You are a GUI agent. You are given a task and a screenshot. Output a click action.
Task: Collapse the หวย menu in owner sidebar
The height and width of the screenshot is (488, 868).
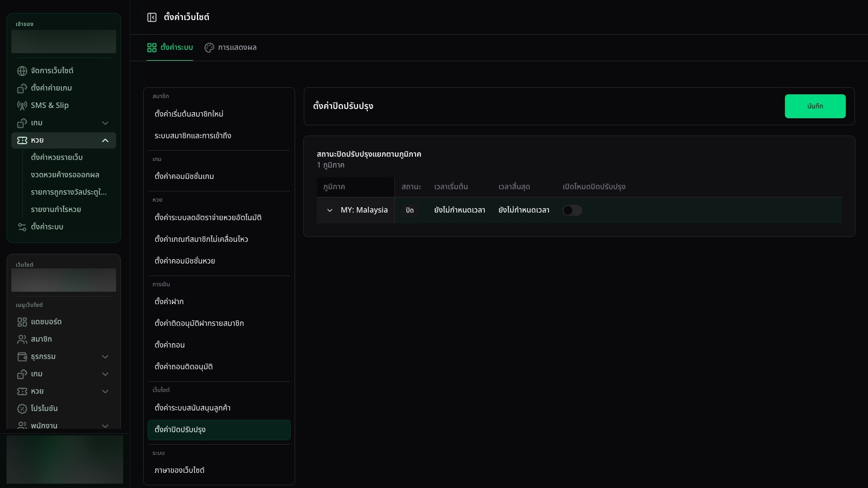[x=105, y=140]
